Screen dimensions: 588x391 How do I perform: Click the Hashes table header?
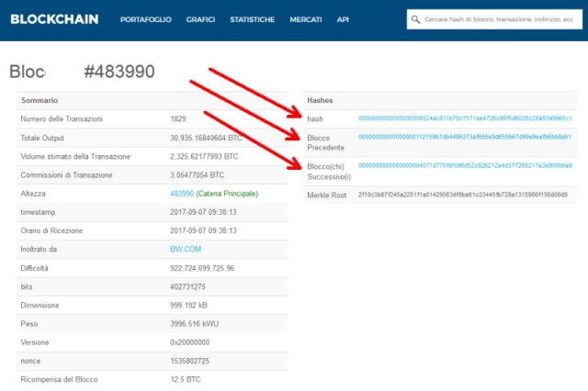pyautogui.click(x=322, y=99)
